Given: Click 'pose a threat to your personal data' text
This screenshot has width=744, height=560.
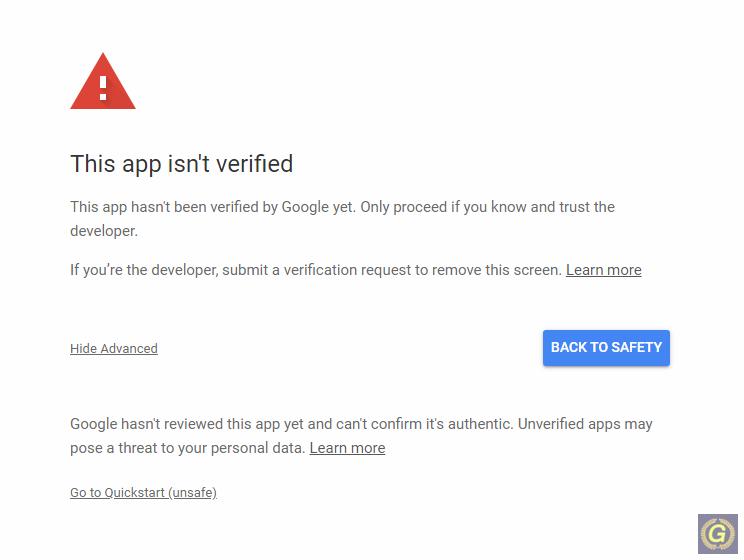Looking at the screenshot, I should (x=187, y=448).
